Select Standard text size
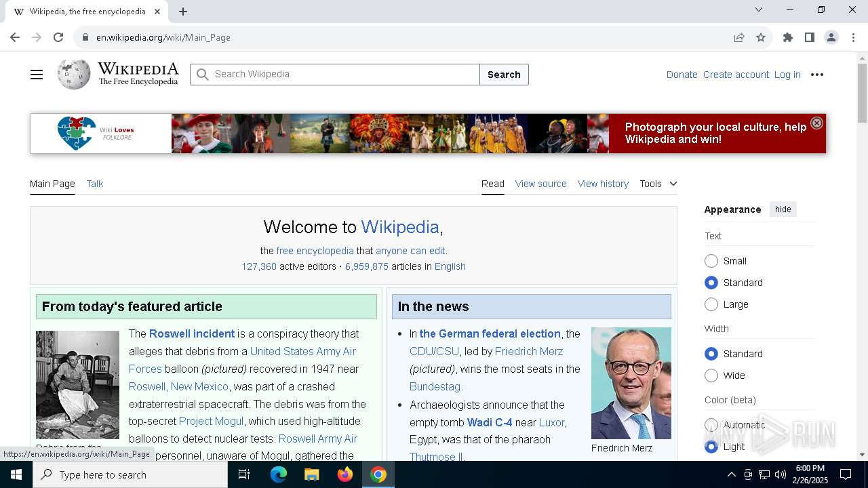 [711, 283]
